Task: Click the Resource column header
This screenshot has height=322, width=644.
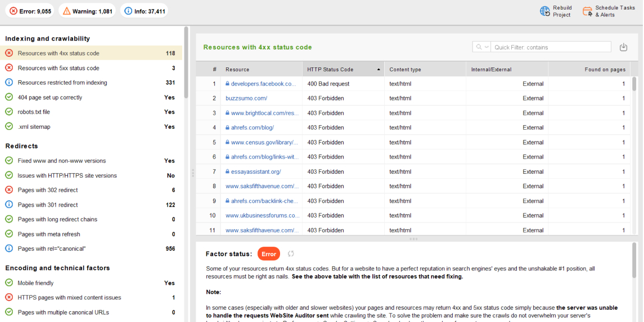Action: point(262,69)
